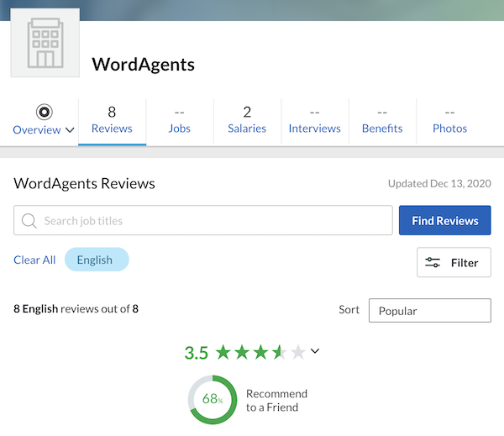Focus the Search job titles field
This screenshot has width=504, height=436.
tap(203, 220)
